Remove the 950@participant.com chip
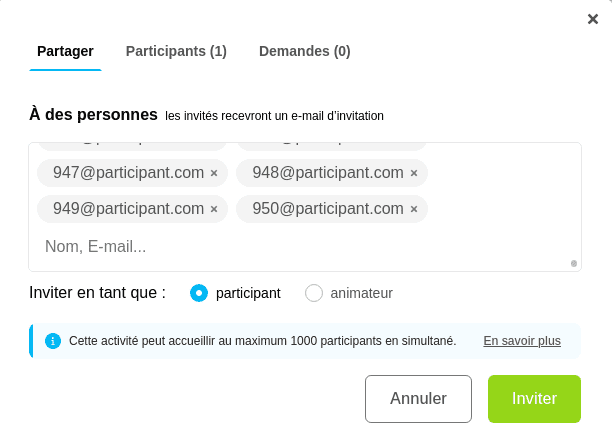The height and width of the screenshot is (445, 612). (x=414, y=209)
